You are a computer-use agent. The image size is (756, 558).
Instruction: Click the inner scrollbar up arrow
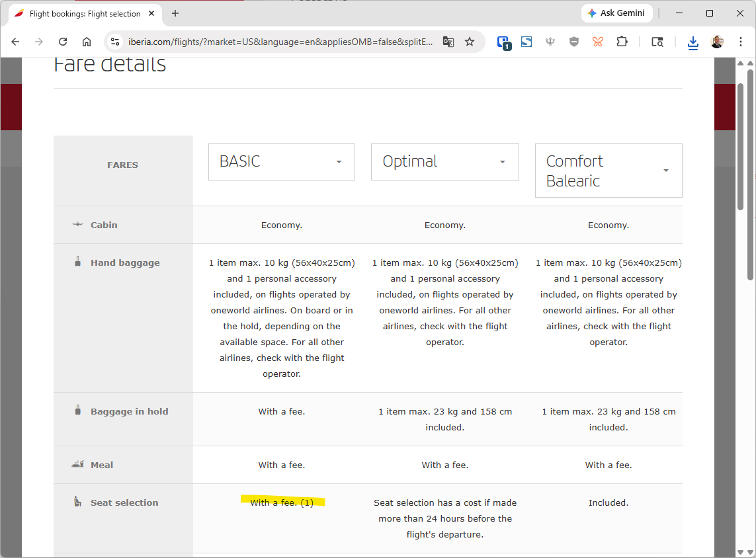coord(740,63)
